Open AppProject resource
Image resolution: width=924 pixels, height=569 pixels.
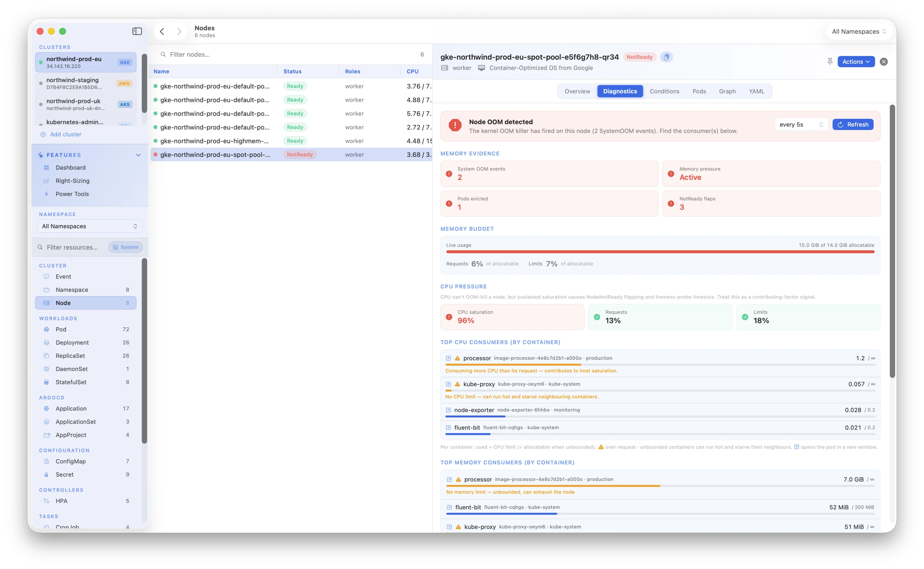(x=86, y=435)
